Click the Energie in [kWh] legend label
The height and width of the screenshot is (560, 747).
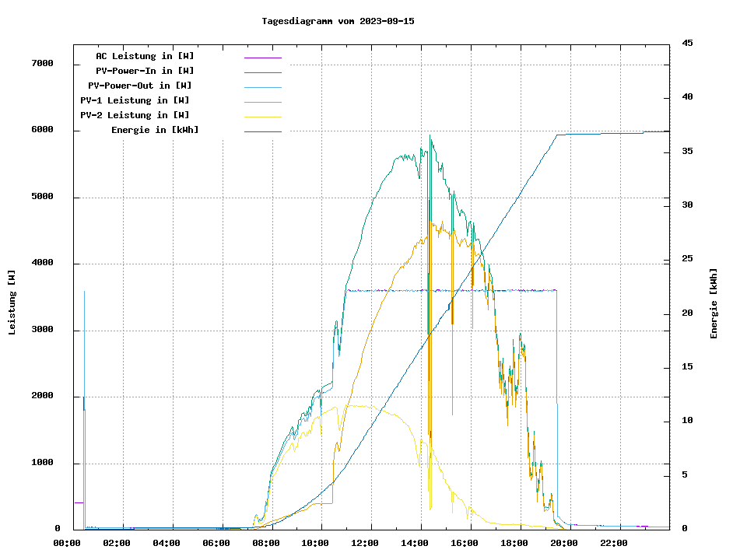click(x=155, y=130)
